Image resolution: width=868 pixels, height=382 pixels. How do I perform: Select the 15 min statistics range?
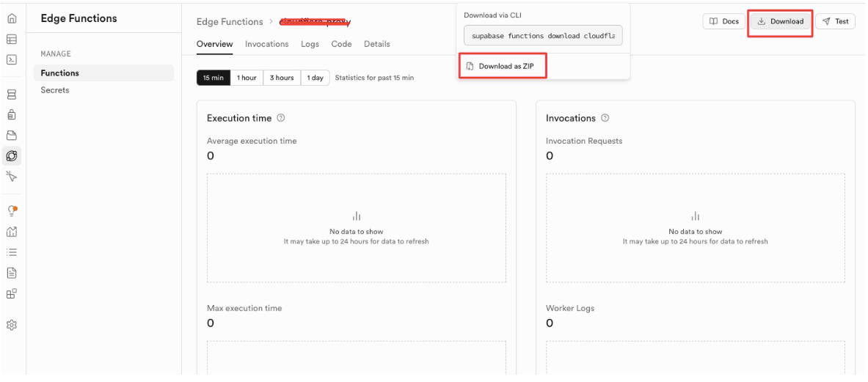pos(214,78)
